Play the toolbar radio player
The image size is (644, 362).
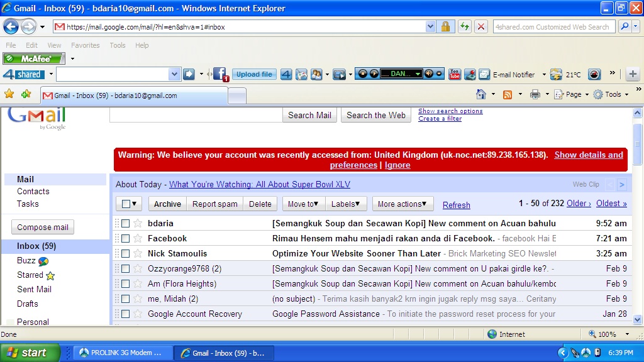(374, 74)
